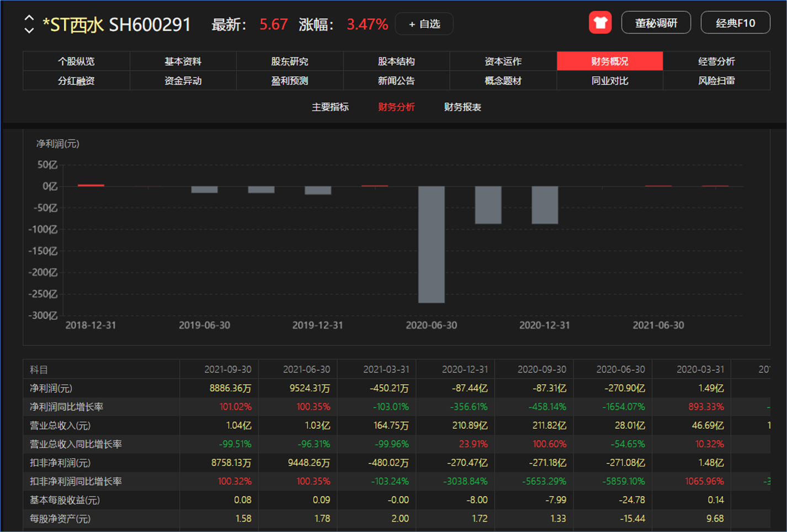Image resolution: width=787 pixels, height=532 pixels.
Task: Select the 股东研究 tab
Action: [x=290, y=61]
